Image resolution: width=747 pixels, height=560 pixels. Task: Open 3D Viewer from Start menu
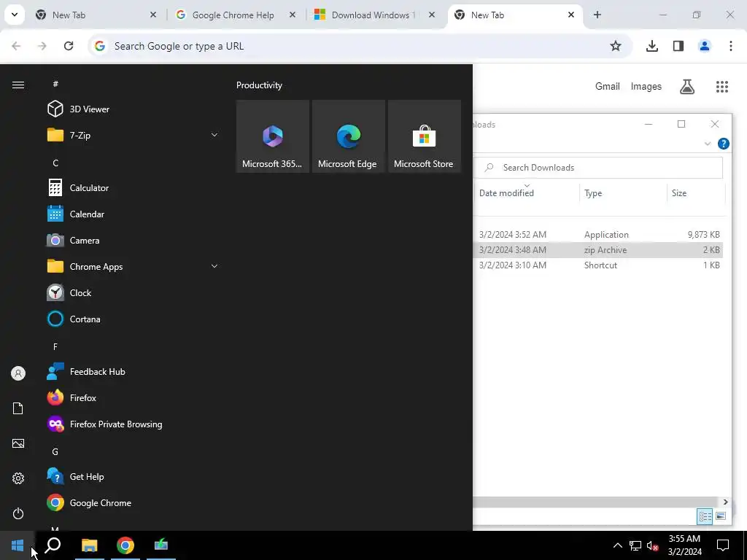[x=133, y=109]
